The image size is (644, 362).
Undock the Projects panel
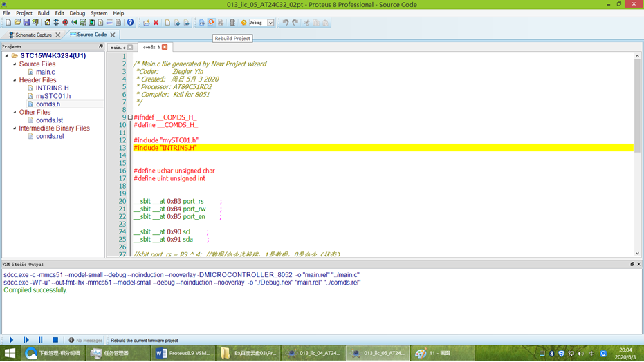(101, 46)
